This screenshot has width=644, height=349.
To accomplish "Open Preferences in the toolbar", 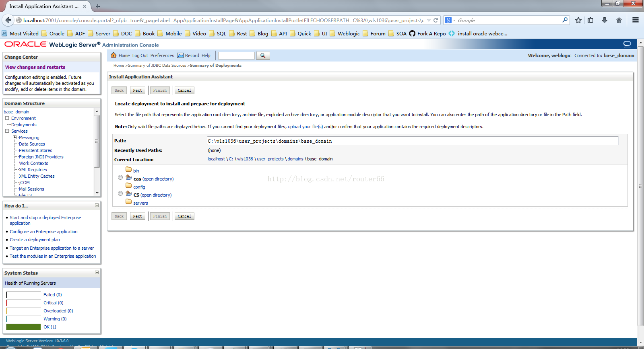I will click(x=162, y=55).
